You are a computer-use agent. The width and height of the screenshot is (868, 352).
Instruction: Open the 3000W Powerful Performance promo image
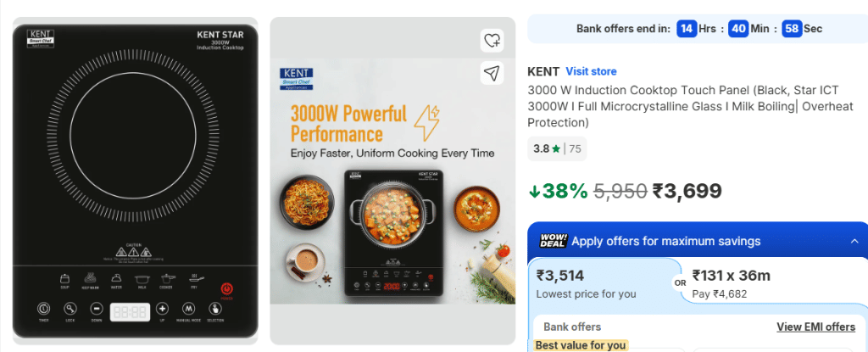click(392, 180)
